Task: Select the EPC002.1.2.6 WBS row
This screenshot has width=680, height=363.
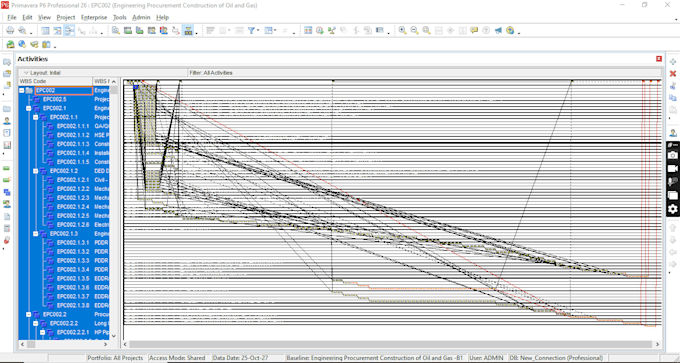Action: [64, 225]
